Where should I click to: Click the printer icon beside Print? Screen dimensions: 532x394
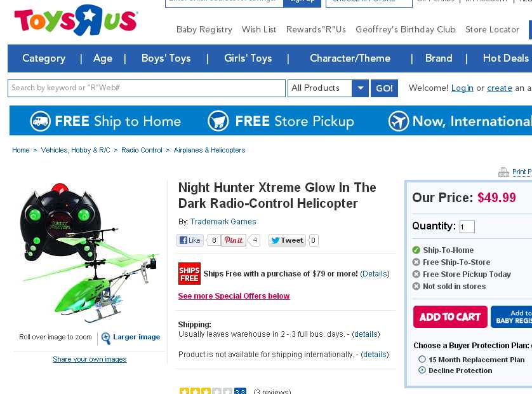503,172
